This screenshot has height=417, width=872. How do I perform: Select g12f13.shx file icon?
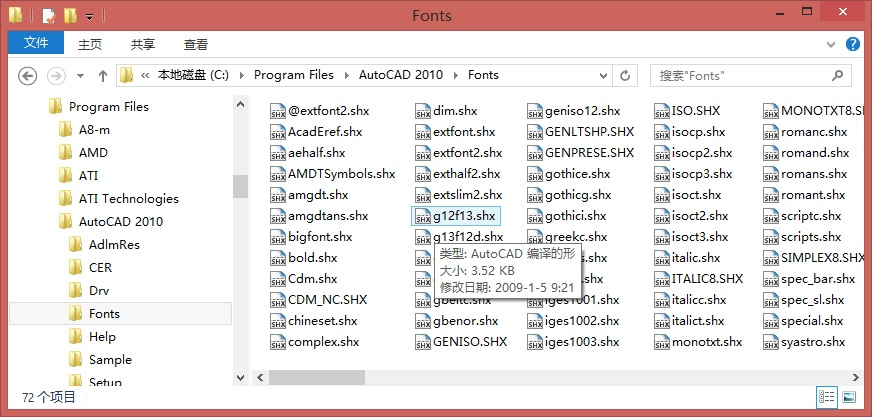tap(423, 216)
